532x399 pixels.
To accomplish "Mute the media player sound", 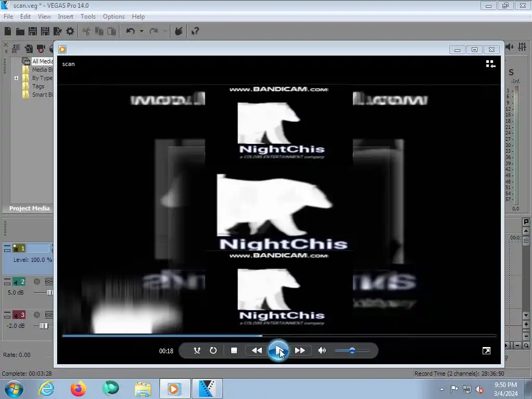I will (x=322, y=351).
